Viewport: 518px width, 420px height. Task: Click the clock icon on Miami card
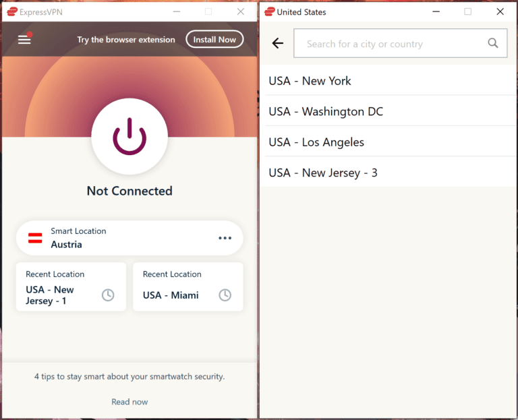[x=225, y=295]
